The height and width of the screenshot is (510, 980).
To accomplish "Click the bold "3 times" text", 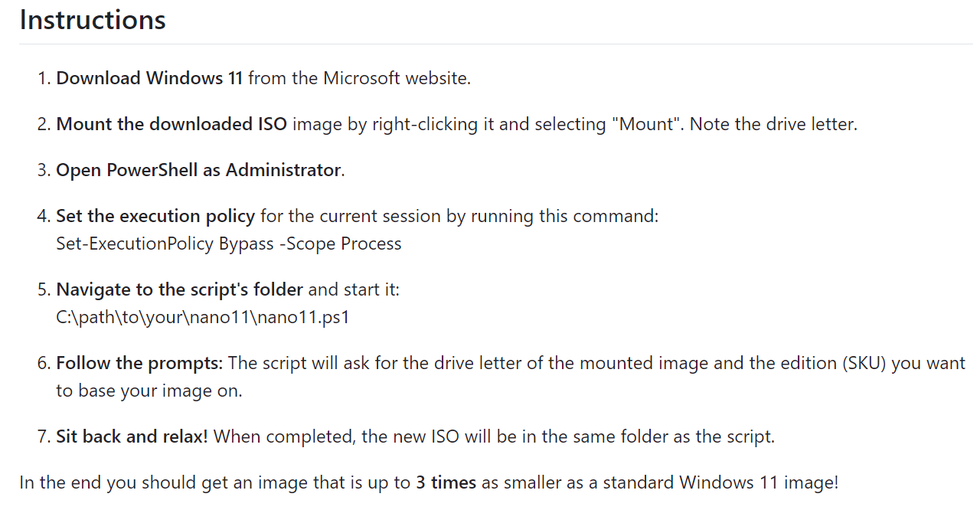I will [446, 483].
